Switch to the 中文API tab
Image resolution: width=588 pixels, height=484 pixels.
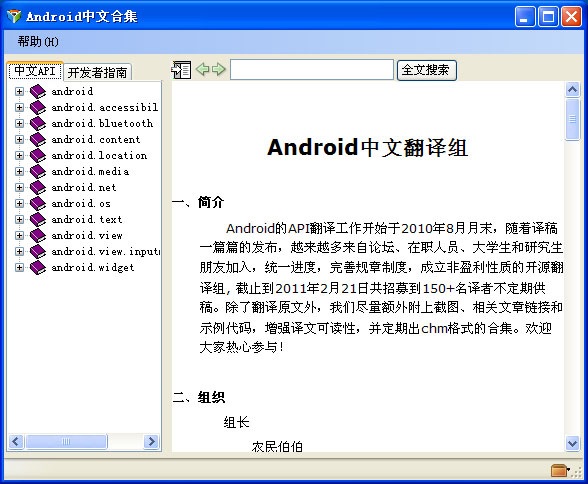[x=35, y=71]
